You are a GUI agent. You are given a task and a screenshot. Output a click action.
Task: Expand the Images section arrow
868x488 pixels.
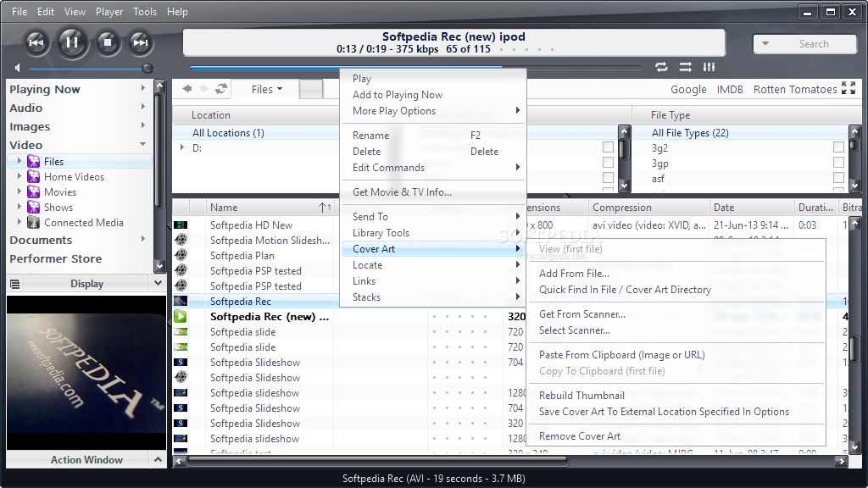pyautogui.click(x=142, y=125)
